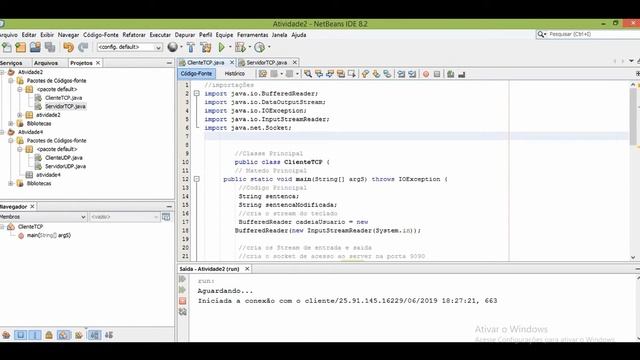Image resolution: width=640 pixels, height=360 pixels.
Task: Collapse the pacote default node under Atividade2
Action: click(x=20, y=89)
